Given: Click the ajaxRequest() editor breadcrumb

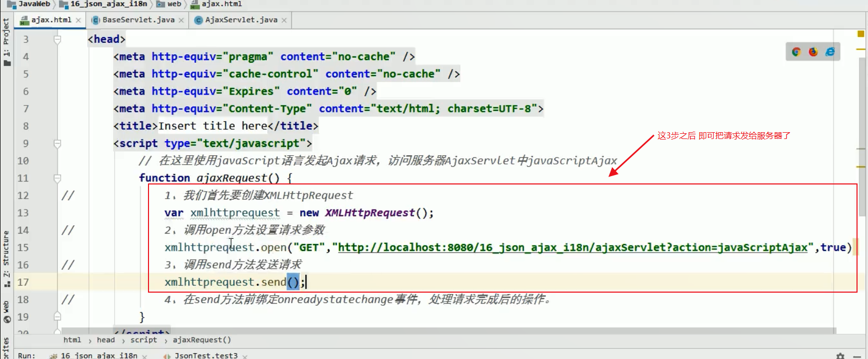Looking at the screenshot, I should pos(202,340).
